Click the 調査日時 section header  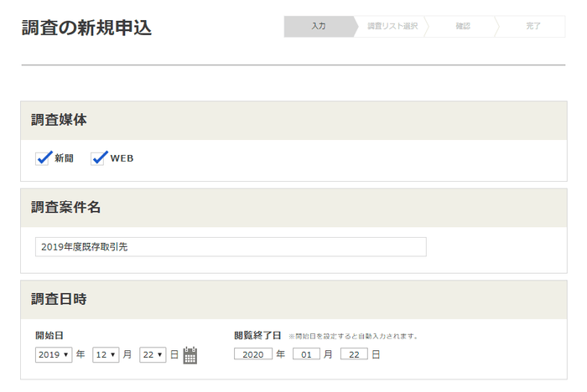coord(59,299)
